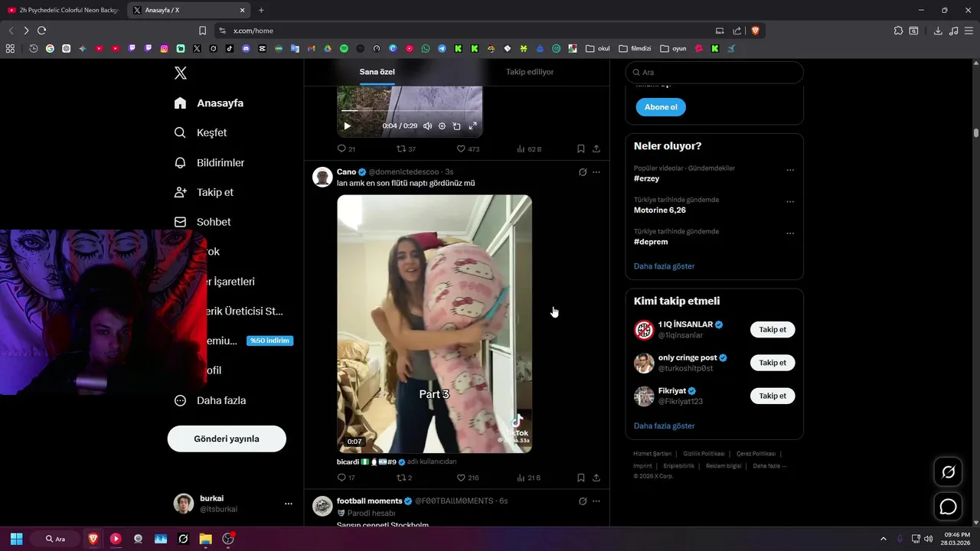Open more options on football moments post
The width and height of the screenshot is (980, 551).
tap(596, 501)
